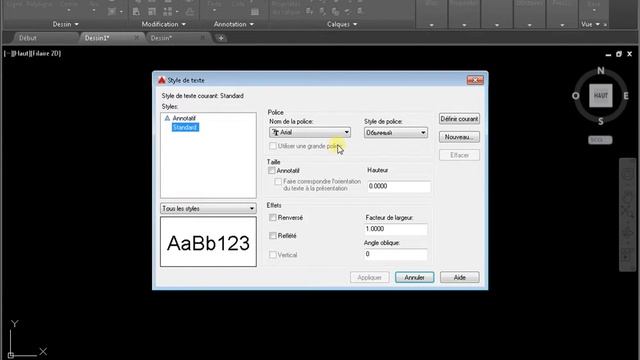
Task: Click the Définir courant button
Action: point(459,119)
